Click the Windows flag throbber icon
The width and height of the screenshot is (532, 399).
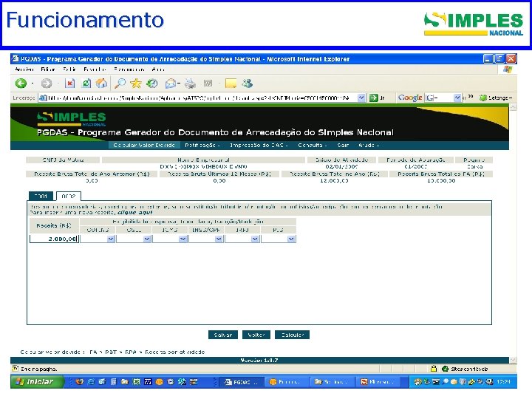click(508, 69)
